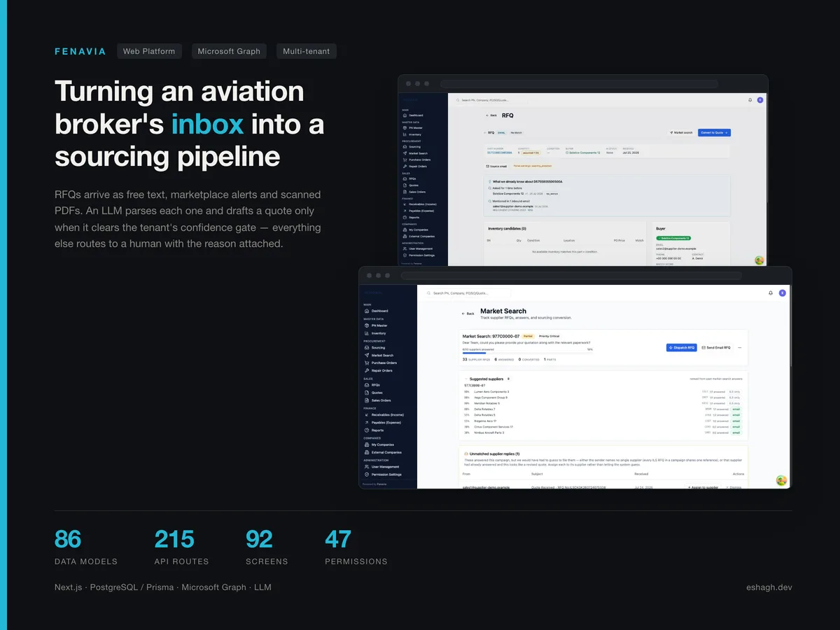The image size is (840, 630).
Task: Select Quotes in RFQ window sidebar
Action: click(x=414, y=185)
